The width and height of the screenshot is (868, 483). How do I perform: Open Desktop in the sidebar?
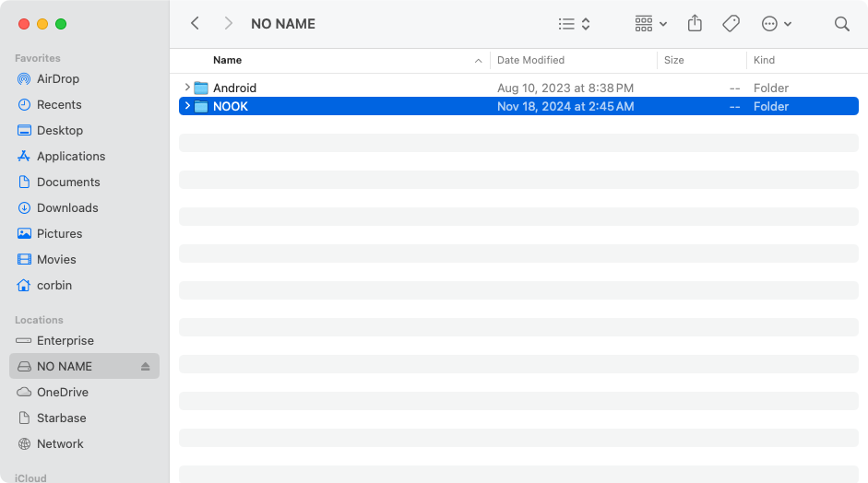60,131
